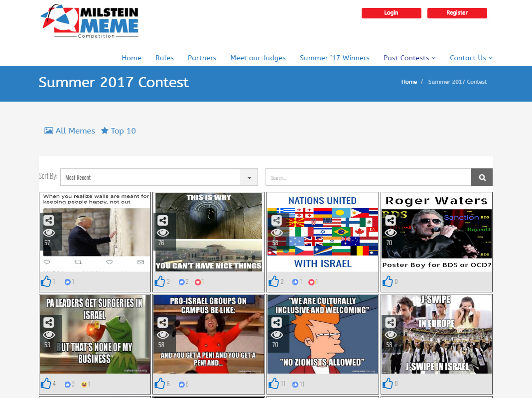Viewport: 532px width, 398px height.
Task: Click the eye views icon on Trump meme
Action: pyautogui.click(x=49, y=233)
